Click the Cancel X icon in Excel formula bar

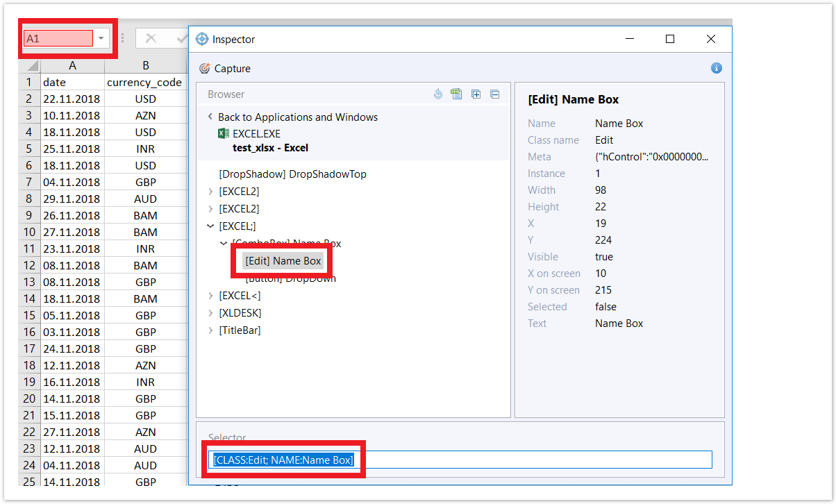tap(151, 39)
